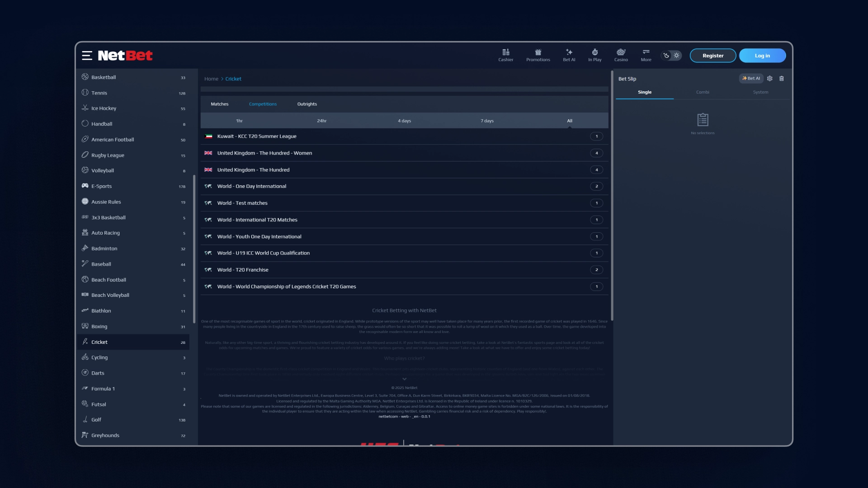Filter by the 24hr time range
Image resolution: width=868 pixels, height=488 pixels.
pos(321,121)
